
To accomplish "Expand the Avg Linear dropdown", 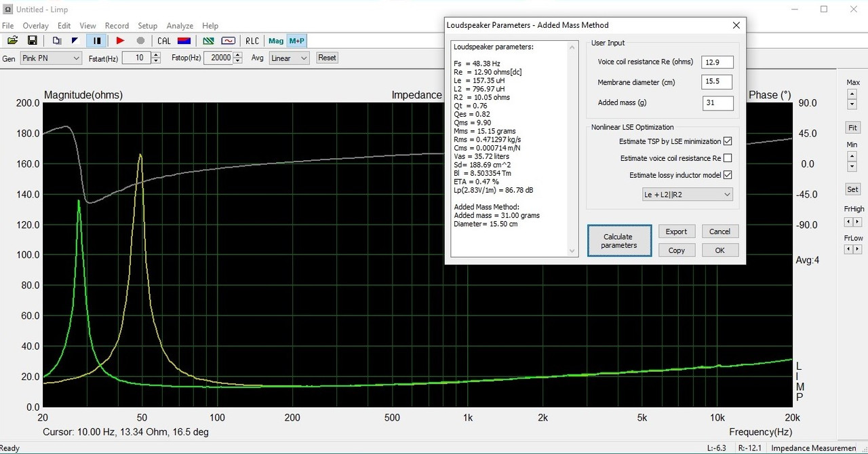I will [x=289, y=58].
